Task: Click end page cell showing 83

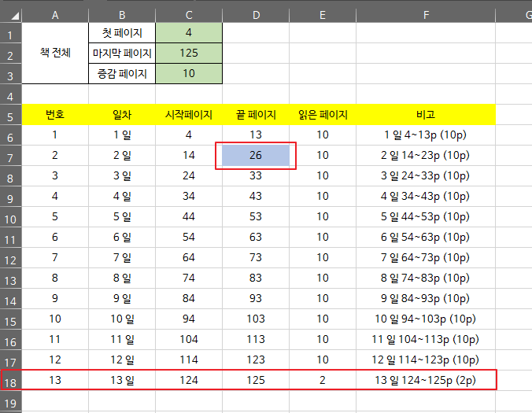Action: [256, 278]
